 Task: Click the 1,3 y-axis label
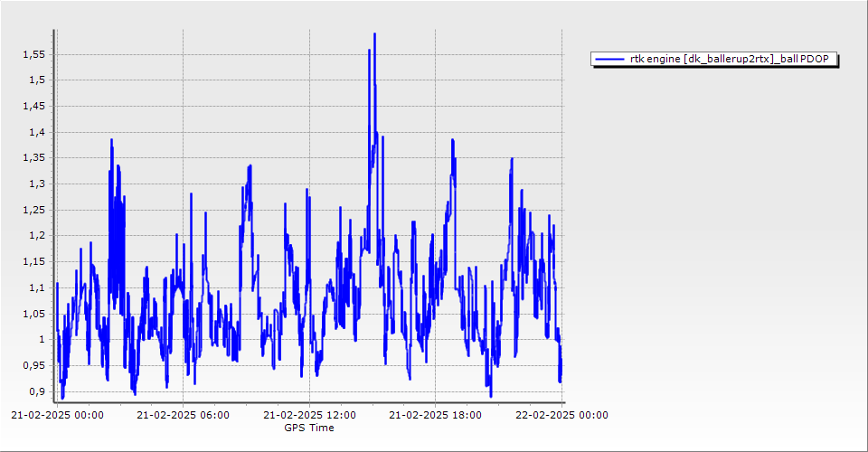[x=37, y=184]
